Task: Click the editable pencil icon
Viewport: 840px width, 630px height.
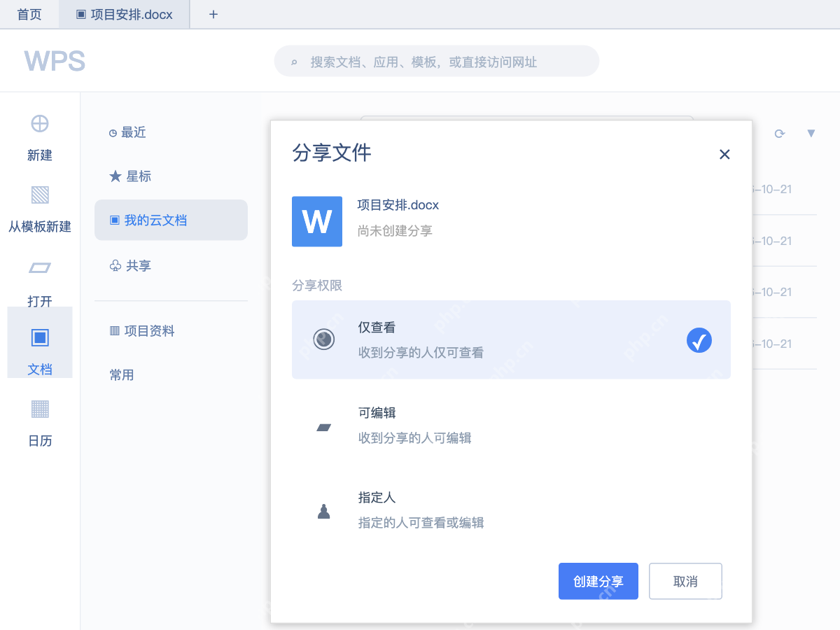Action: 323,427
